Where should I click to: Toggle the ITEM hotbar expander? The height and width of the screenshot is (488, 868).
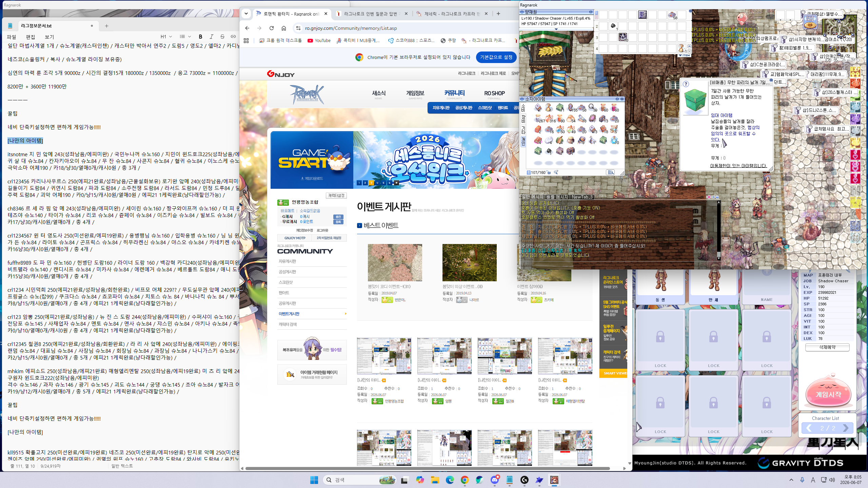684,55
